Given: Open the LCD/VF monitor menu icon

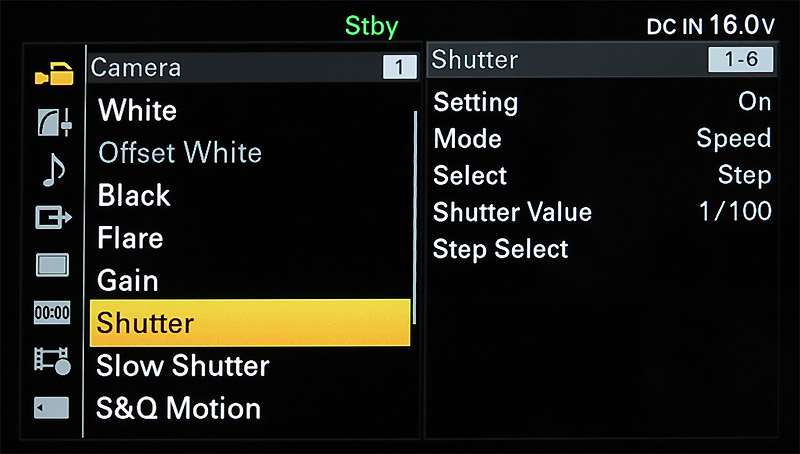Looking at the screenshot, I should point(54,265).
